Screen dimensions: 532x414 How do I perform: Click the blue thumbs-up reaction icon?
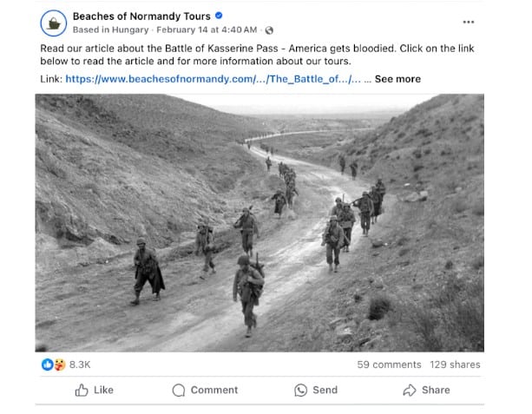(x=47, y=365)
